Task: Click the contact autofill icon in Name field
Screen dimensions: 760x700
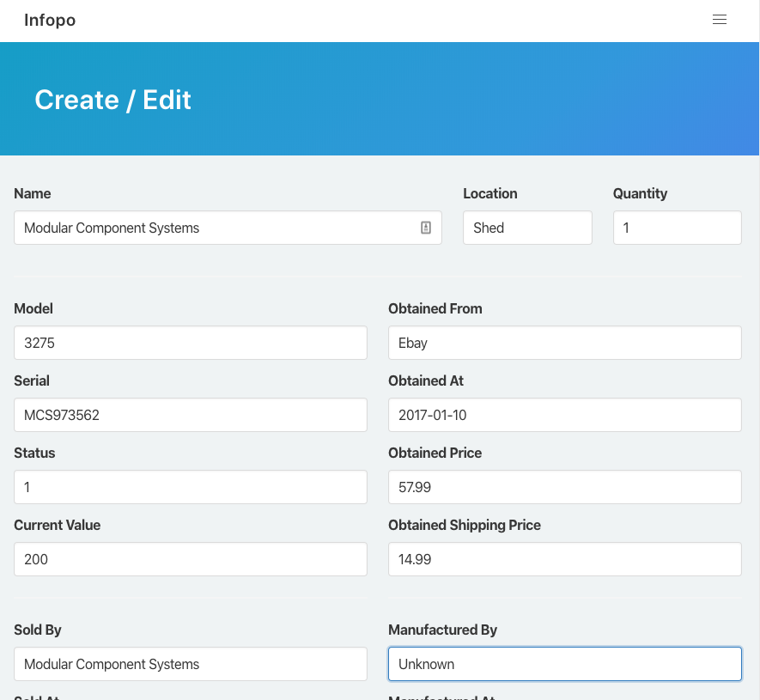Action: [x=425, y=228]
